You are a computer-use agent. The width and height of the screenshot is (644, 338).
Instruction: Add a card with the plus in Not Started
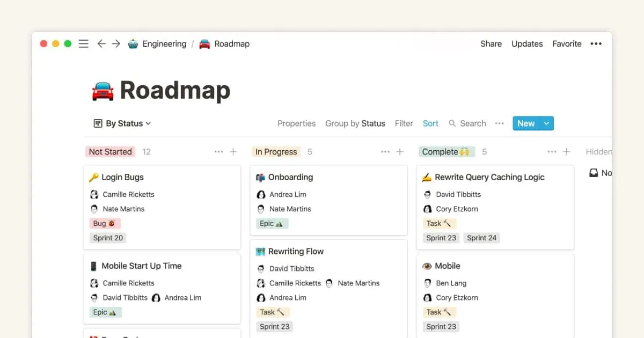233,151
